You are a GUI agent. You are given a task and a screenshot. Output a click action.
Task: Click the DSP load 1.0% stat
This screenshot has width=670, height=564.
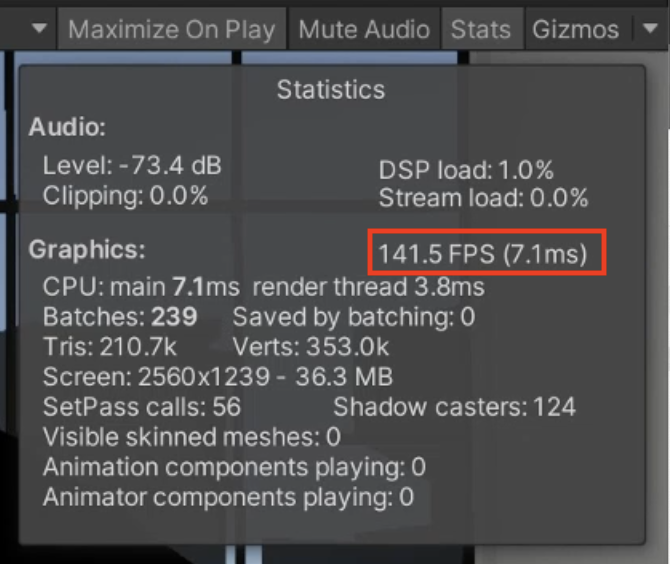pyautogui.click(x=466, y=170)
